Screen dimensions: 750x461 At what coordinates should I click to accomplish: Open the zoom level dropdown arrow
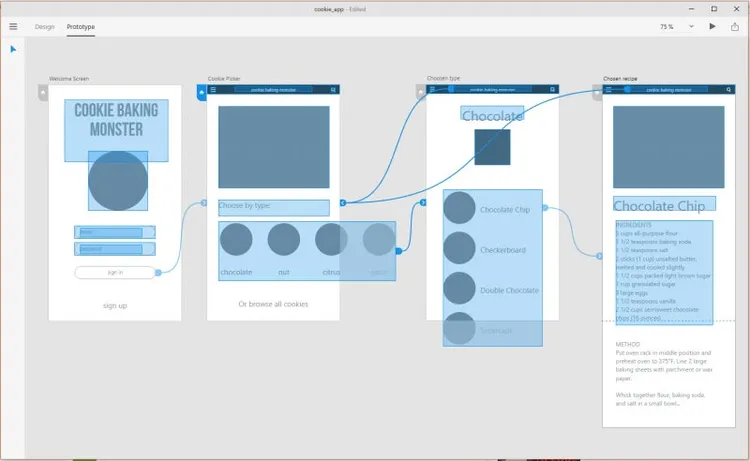tap(691, 27)
